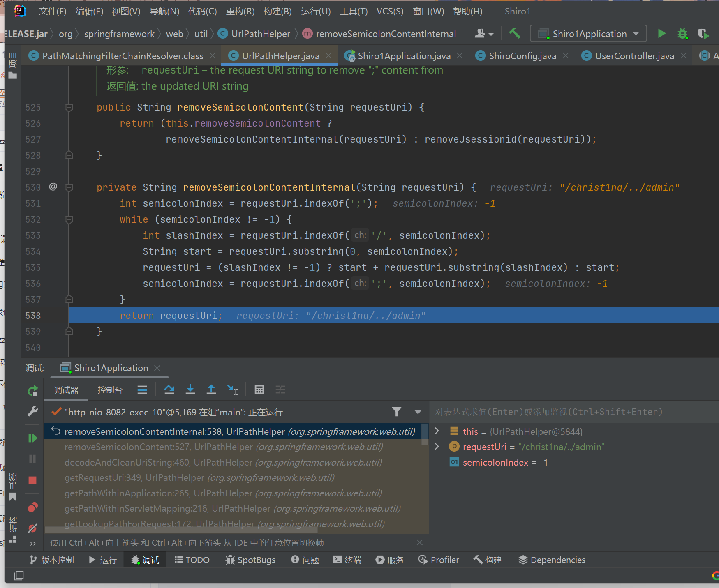Switch to the ShiroConfig.java editor tab
This screenshot has height=588, width=719.
tap(522, 56)
